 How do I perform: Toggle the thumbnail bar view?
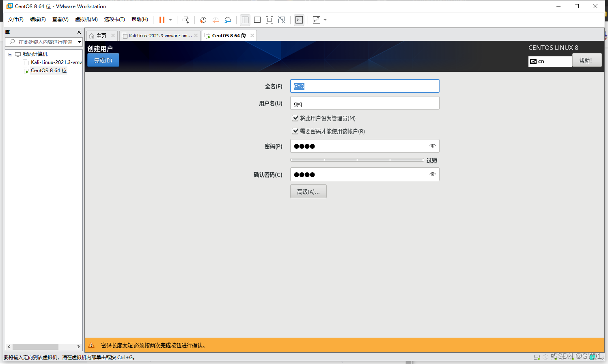pyautogui.click(x=257, y=20)
